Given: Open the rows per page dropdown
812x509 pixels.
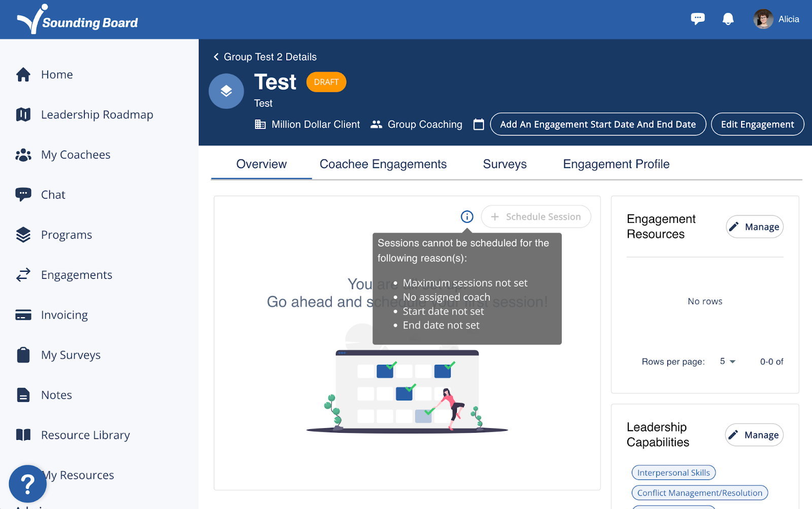Looking at the screenshot, I should coord(728,362).
